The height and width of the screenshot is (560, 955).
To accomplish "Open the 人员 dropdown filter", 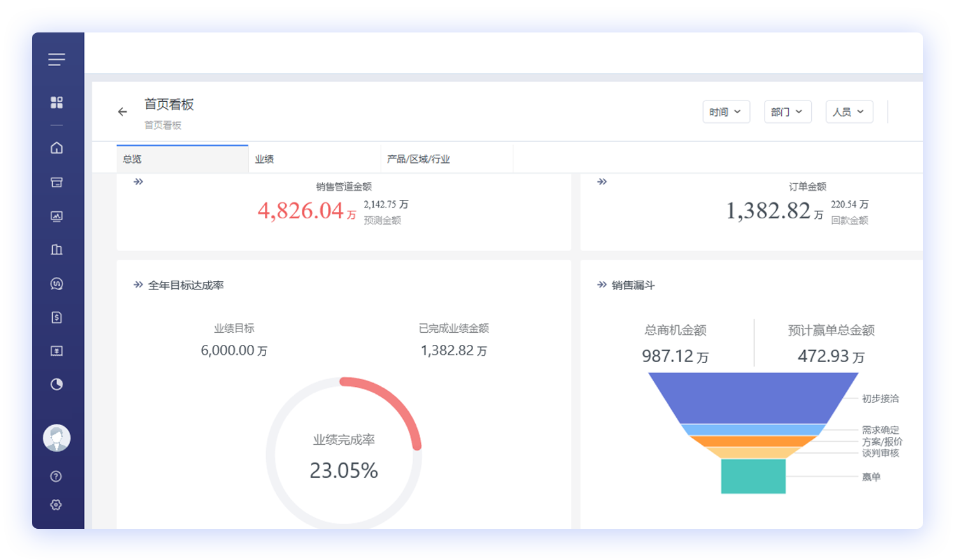I will tap(849, 112).
